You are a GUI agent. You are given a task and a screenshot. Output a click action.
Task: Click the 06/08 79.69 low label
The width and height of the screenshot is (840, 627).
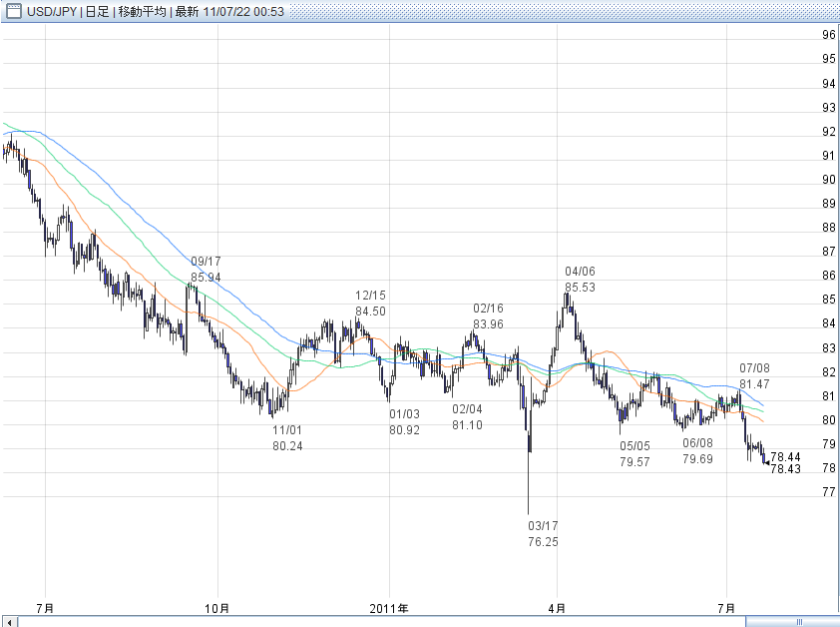(697, 450)
